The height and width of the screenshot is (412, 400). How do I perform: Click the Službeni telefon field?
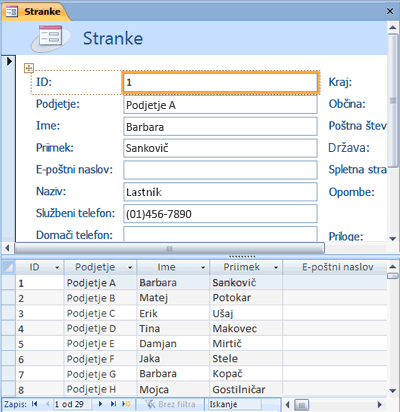tap(220, 214)
